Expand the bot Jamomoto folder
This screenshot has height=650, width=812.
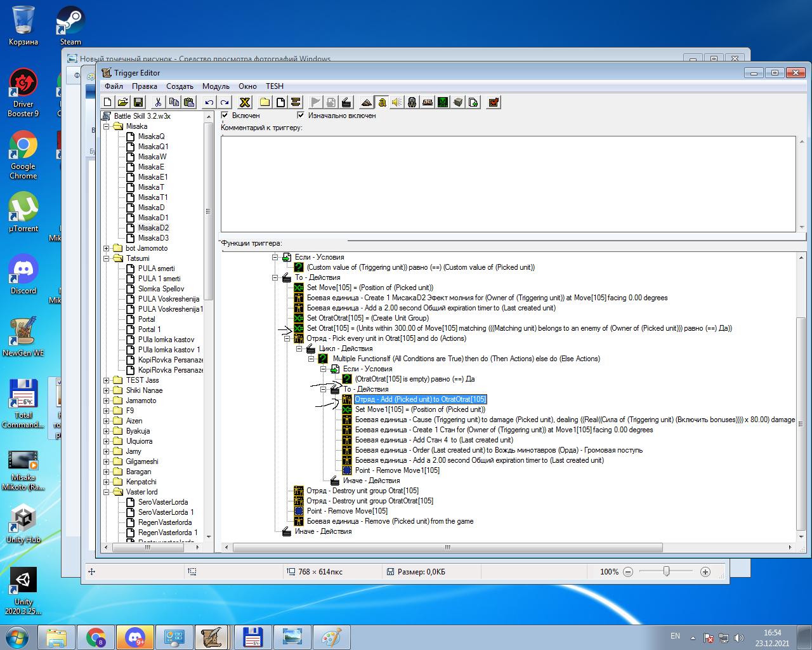coord(107,248)
